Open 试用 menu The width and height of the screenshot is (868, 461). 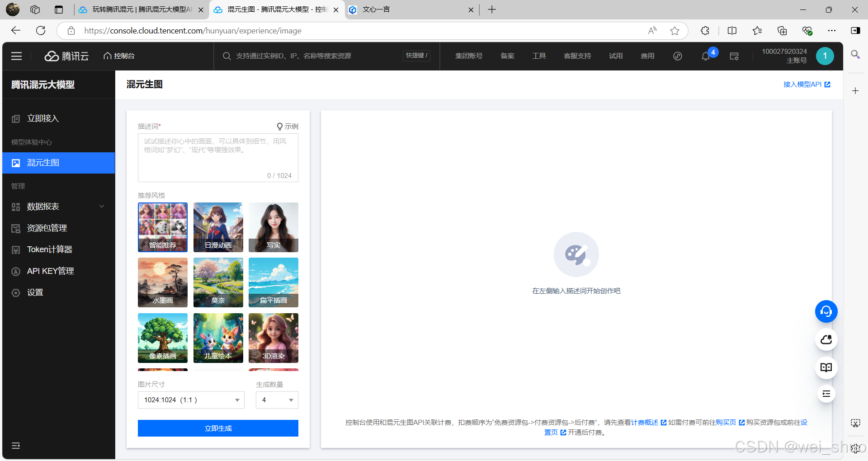pos(616,56)
